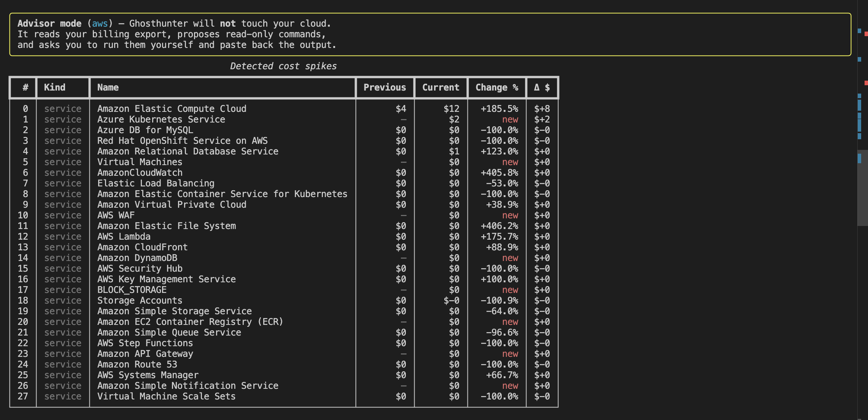Screen dimensions: 868x420
Task: Click the "Kind" column header
Action: click(x=55, y=87)
